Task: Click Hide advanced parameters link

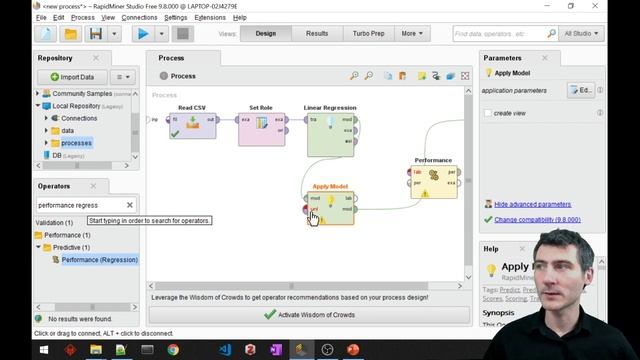Action: [x=533, y=204]
